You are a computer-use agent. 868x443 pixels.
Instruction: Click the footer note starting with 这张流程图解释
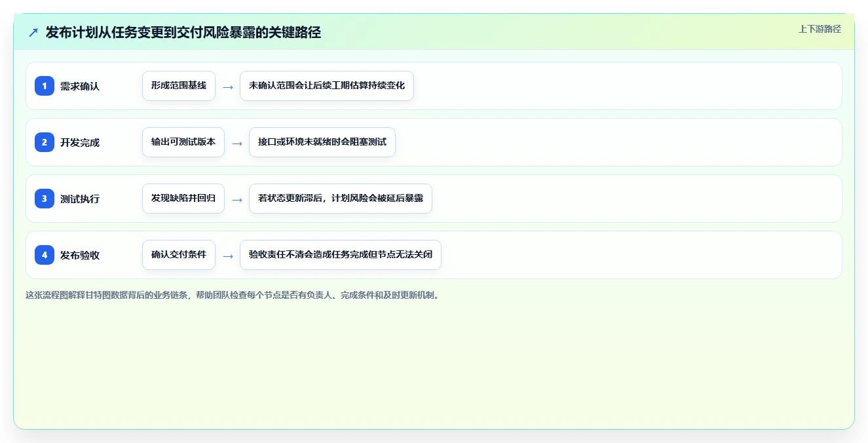coord(232,295)
